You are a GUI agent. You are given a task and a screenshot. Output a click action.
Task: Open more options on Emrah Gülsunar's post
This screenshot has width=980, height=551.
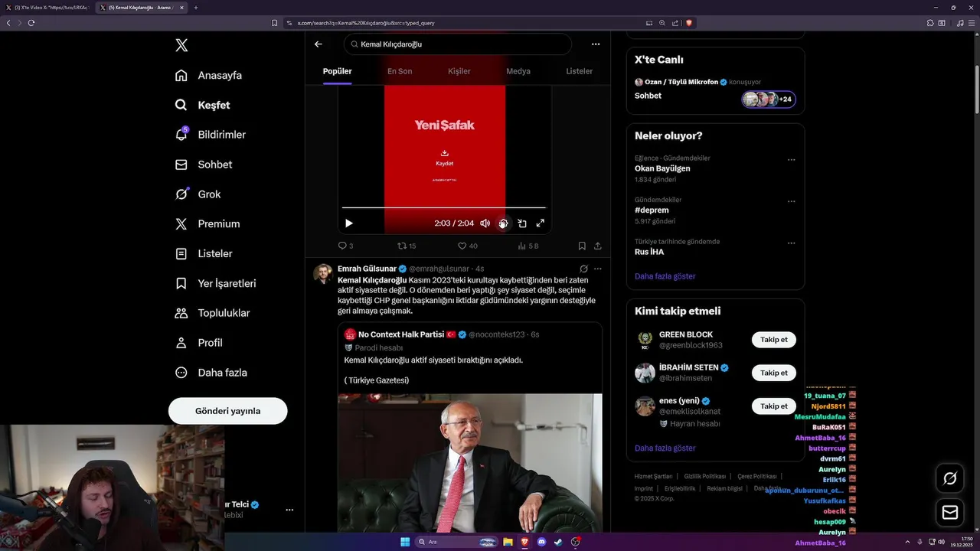[x=598, y=269]
